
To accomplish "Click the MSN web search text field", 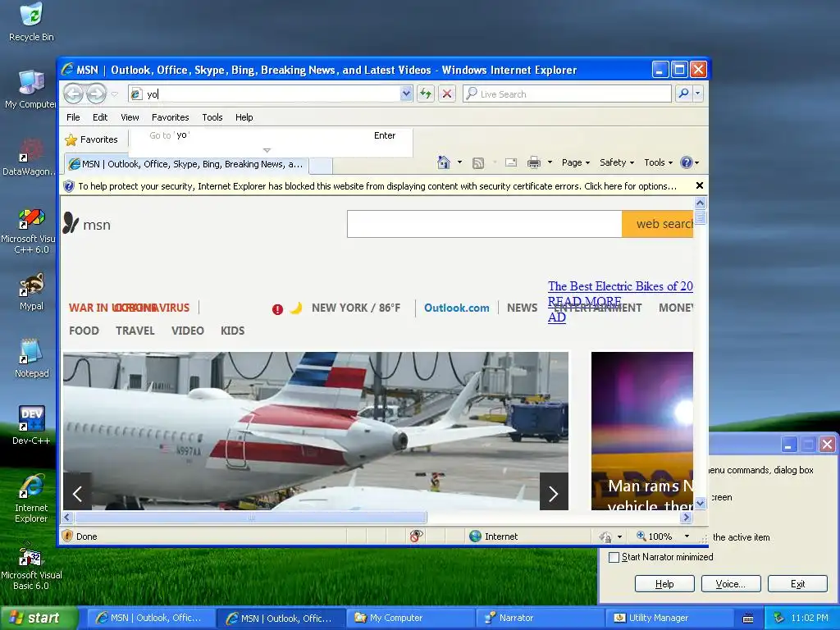I will (x=484, y=224).
